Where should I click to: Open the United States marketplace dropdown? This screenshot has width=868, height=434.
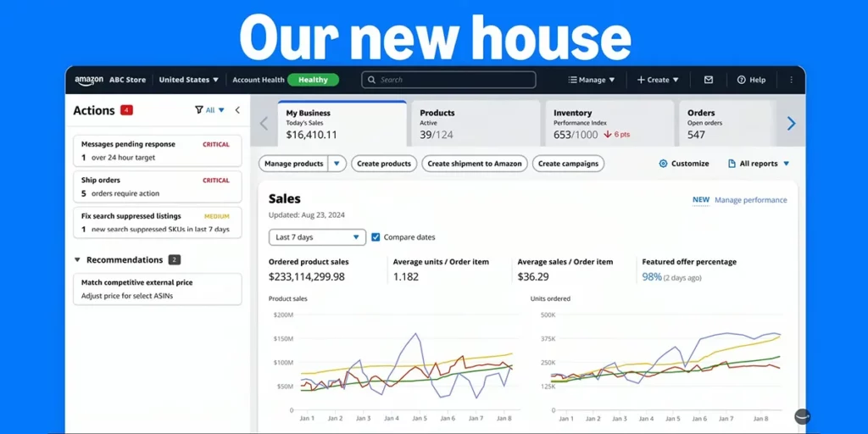pos(188,80)
